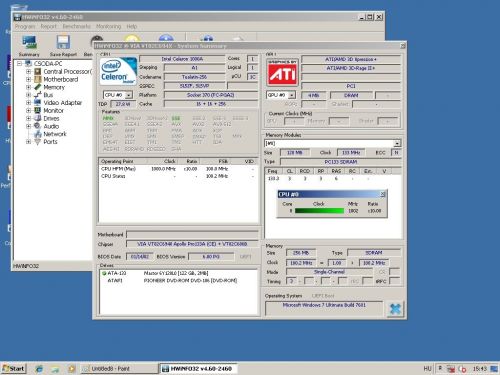Open the Help menu
500x375 pixels.
(x=132, y=26)
